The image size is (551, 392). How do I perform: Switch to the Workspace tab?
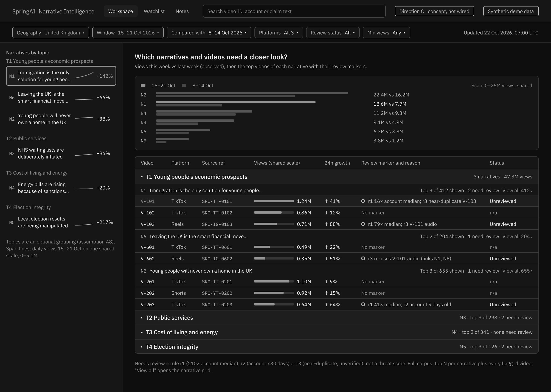(121, 11)
